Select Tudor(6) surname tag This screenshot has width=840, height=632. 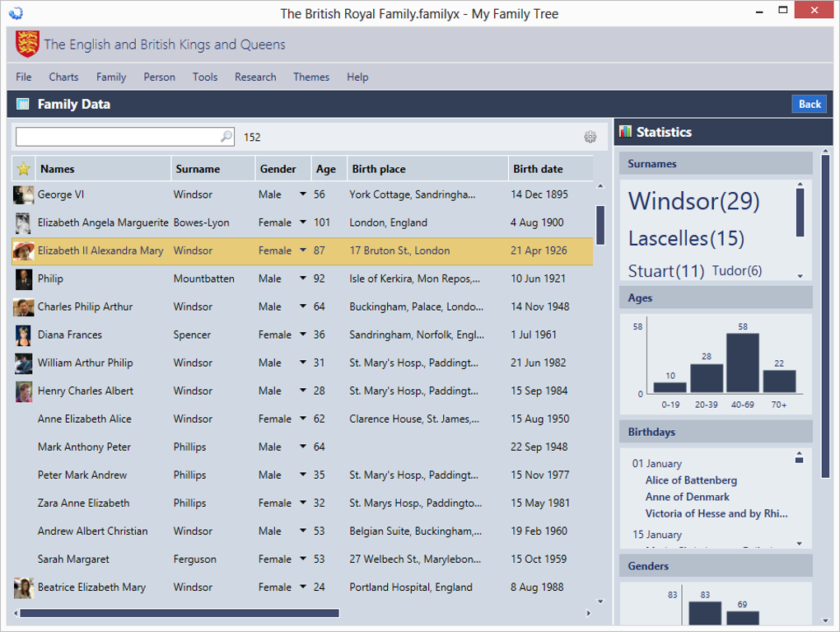click(x=736, y=271)
